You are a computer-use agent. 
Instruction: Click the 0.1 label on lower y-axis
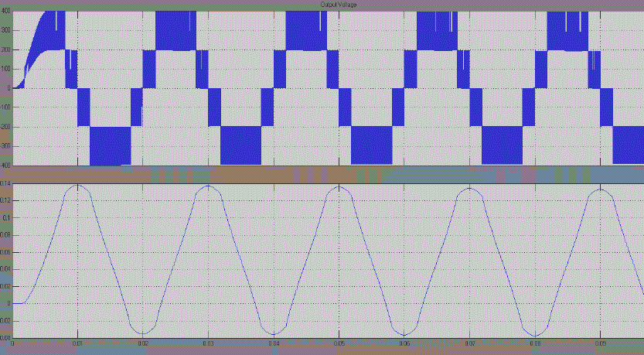point(7,217)
